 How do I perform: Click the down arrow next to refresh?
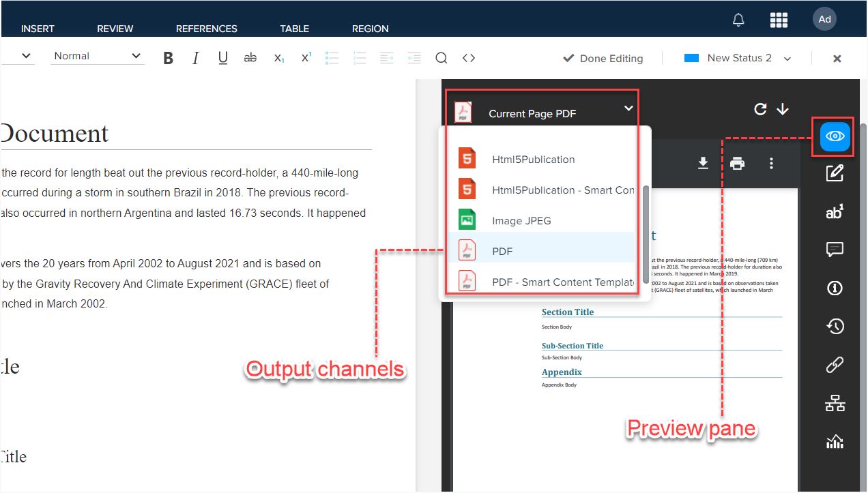(x=783, y=109)
